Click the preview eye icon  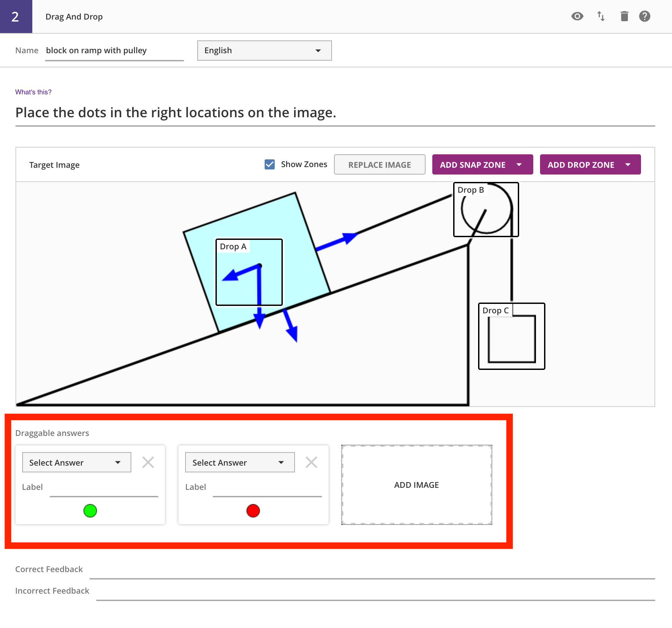coord(577,16)
